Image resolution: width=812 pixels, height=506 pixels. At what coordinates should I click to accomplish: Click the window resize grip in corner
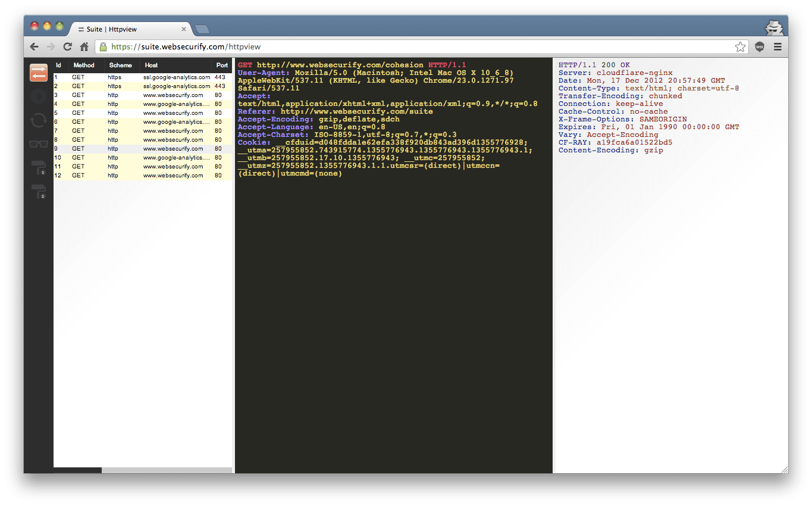(784, 470)
